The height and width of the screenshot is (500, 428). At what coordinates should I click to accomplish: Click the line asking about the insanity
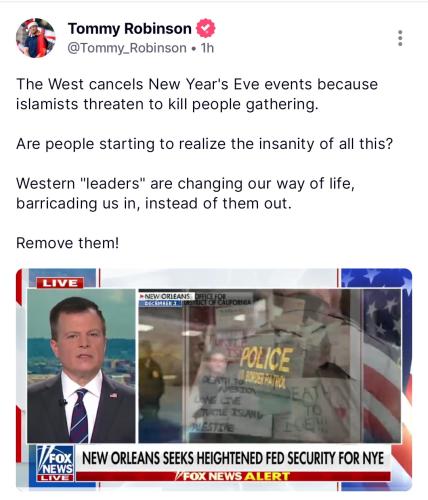tap(205, 144)
